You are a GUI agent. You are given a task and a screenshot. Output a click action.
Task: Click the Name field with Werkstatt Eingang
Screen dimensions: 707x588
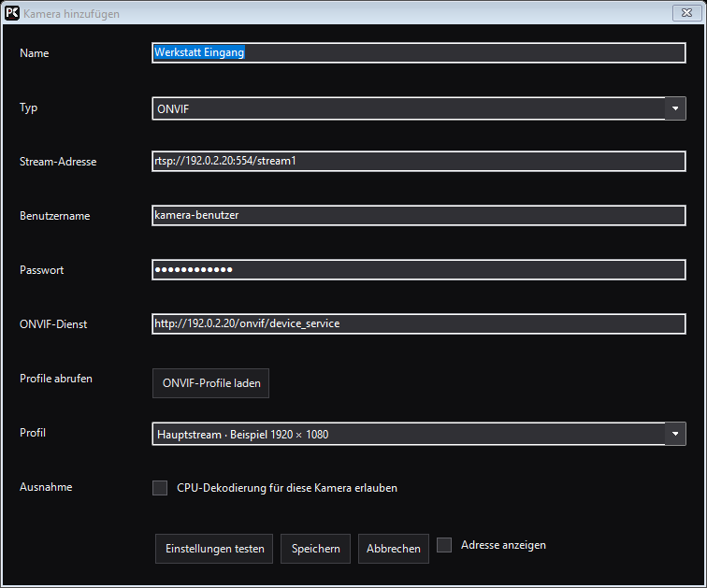[x=419, y=52]
